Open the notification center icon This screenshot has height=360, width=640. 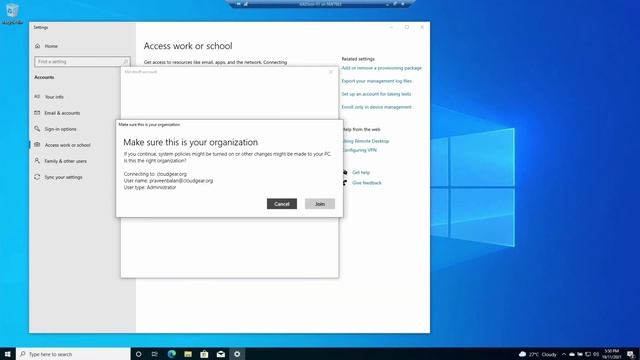(631, 354)
